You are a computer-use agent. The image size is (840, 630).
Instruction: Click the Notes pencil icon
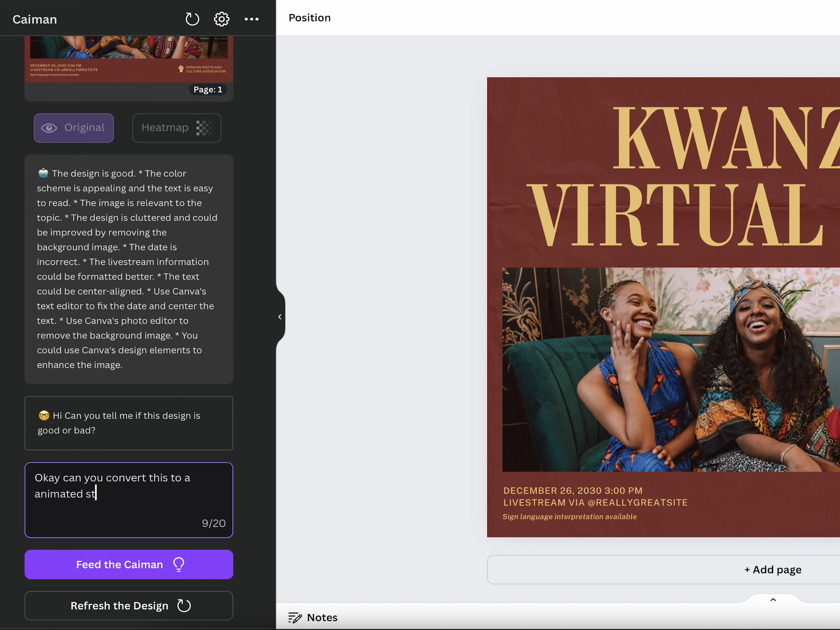coord(295,618)
